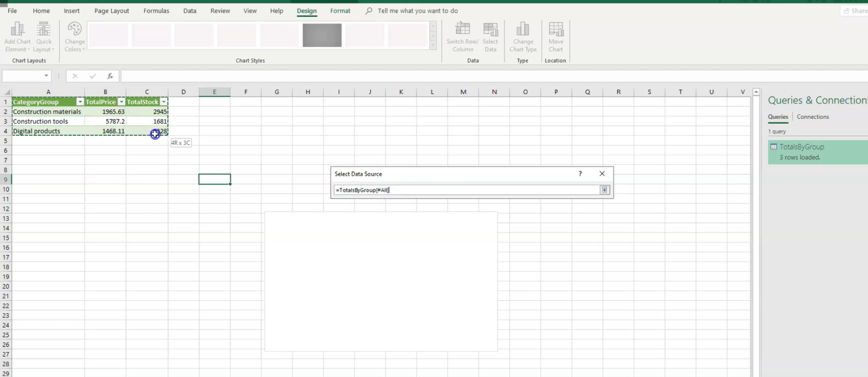Open the CategoryGroup column filter dropdown
Viewport: 868px width, 377px height.
(80, 102)
